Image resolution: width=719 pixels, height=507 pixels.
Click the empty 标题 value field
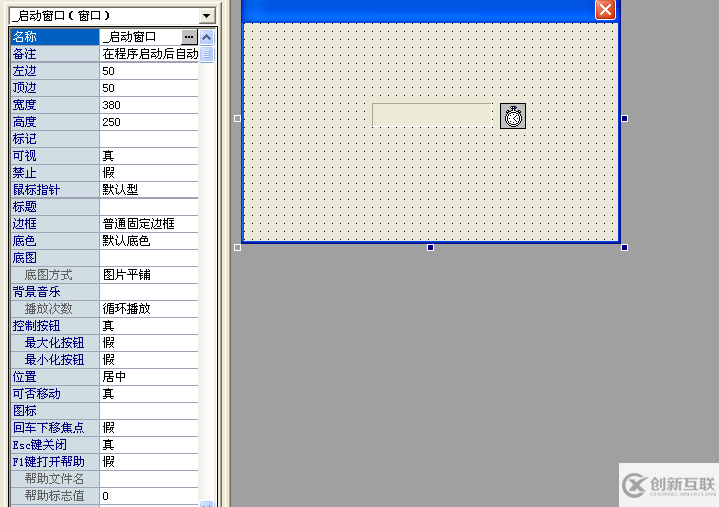click(149, 207)
